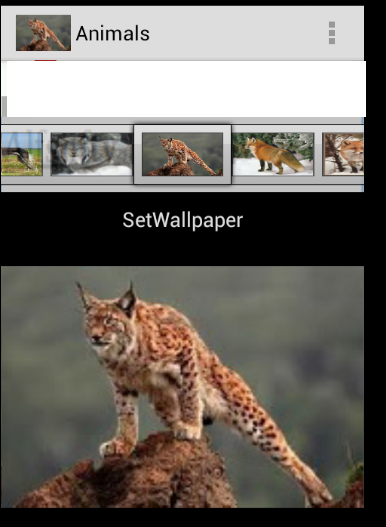Select the standing red fox thumbnail
Screen dimensions: 386x527
click(273, 154)
